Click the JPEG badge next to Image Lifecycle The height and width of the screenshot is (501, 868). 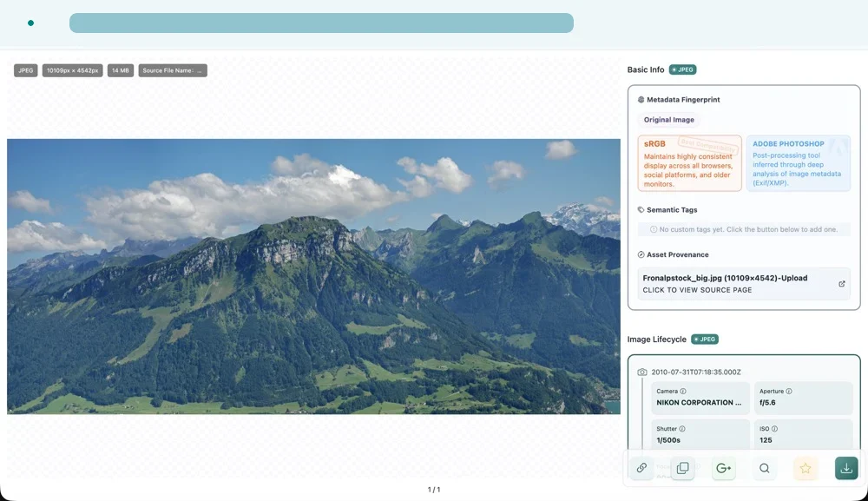(x=705, y=339)
